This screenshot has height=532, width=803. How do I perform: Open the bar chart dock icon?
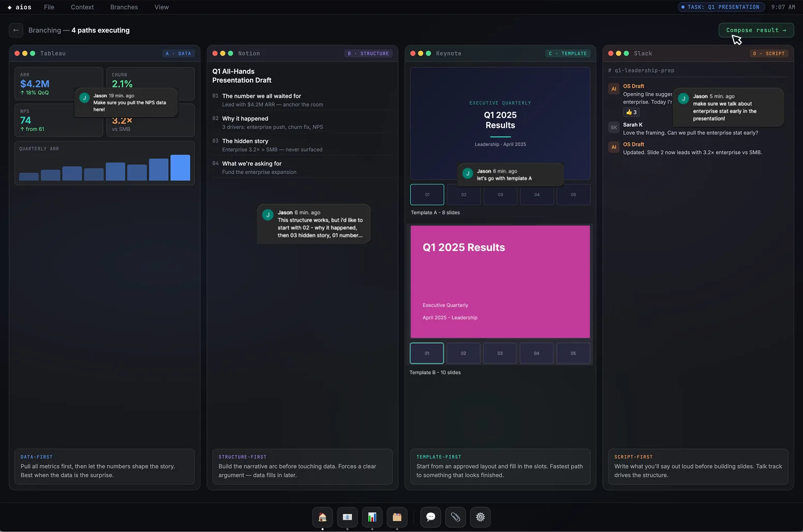tap(372, 517)
